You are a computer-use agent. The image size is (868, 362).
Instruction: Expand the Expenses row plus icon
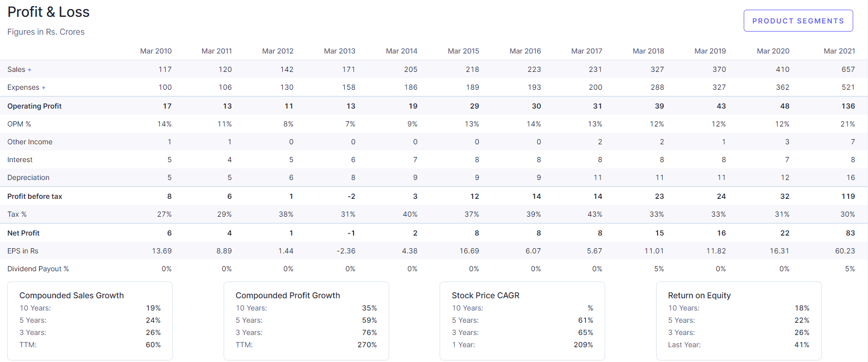[x=44, y=88]
